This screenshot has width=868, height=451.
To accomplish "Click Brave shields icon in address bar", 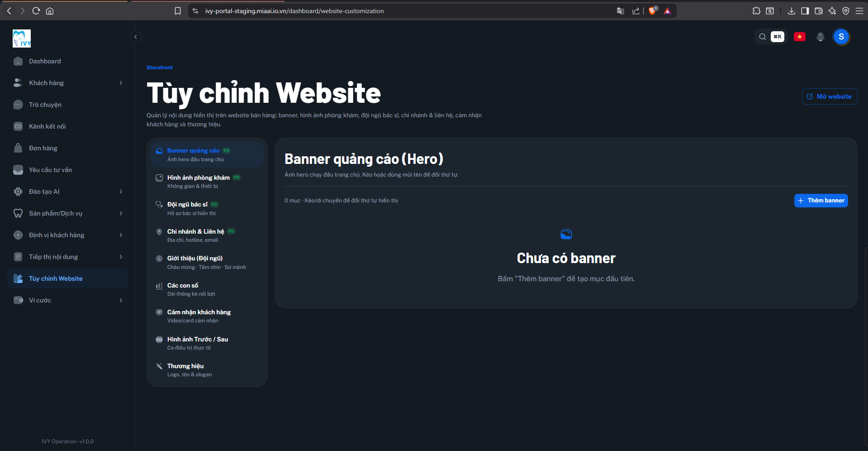I will 653,11.
